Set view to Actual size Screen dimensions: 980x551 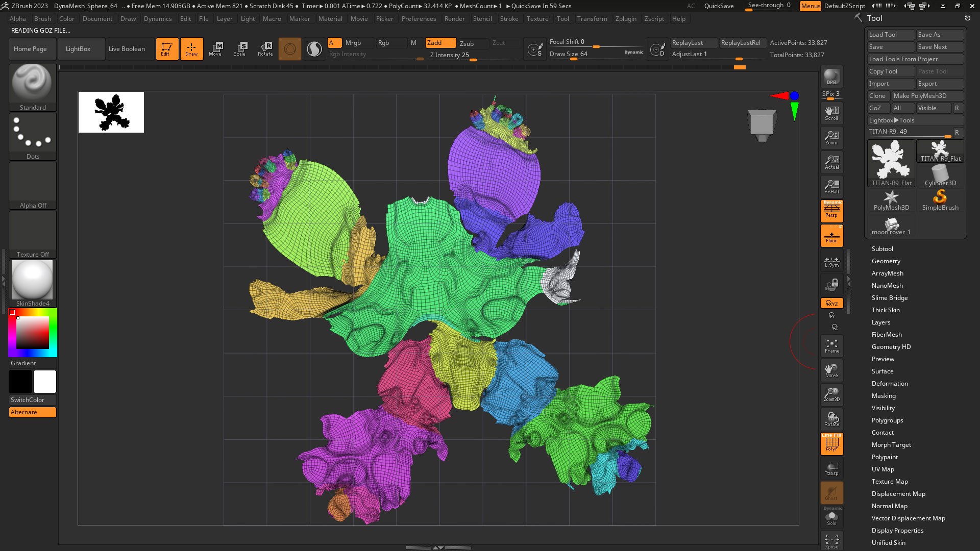(831, 162)
